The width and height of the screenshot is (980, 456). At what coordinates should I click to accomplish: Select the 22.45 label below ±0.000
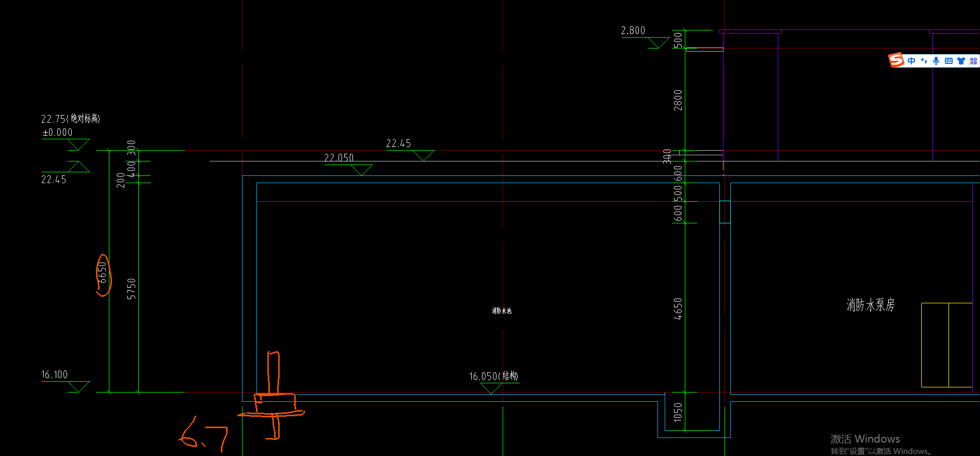coord(54,180)
